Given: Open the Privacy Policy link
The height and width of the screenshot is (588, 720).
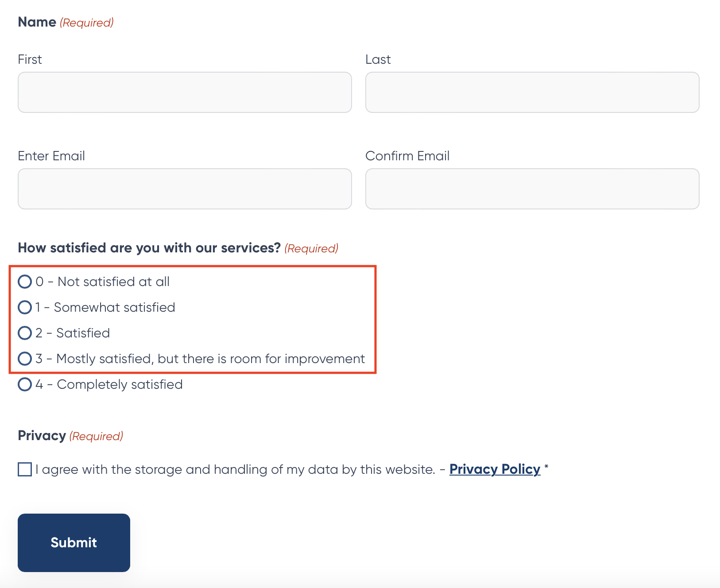Looking at the screenshot, I should (495, 469).
